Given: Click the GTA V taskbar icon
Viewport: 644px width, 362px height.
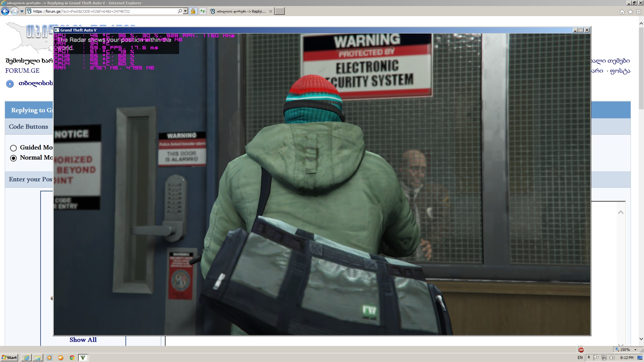Looking at the screenshot, I should click(83, 358).
